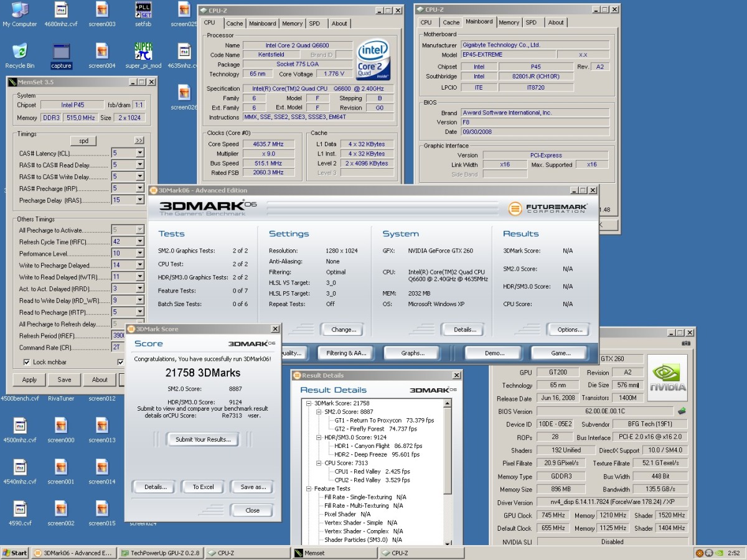Collapse the Feature Tests tree node
Viewport: 747px width, 560px height.
pyautogui.click(x=309, y=488)
